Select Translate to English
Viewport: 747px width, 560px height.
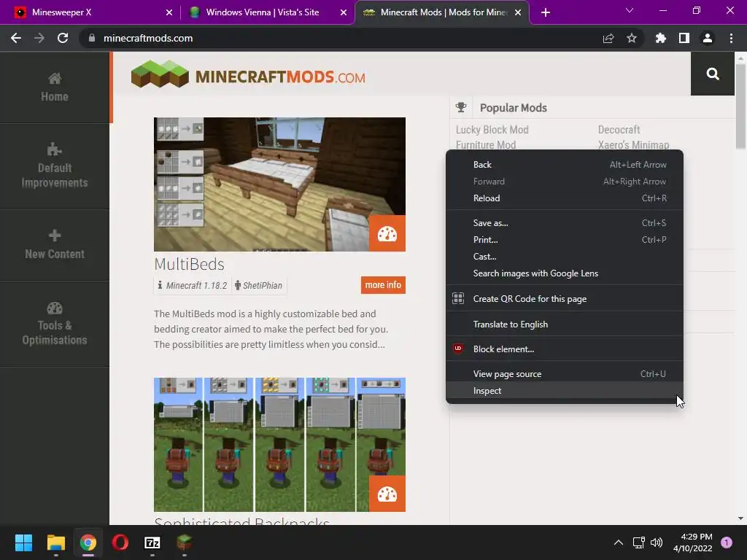coord(565,324)
